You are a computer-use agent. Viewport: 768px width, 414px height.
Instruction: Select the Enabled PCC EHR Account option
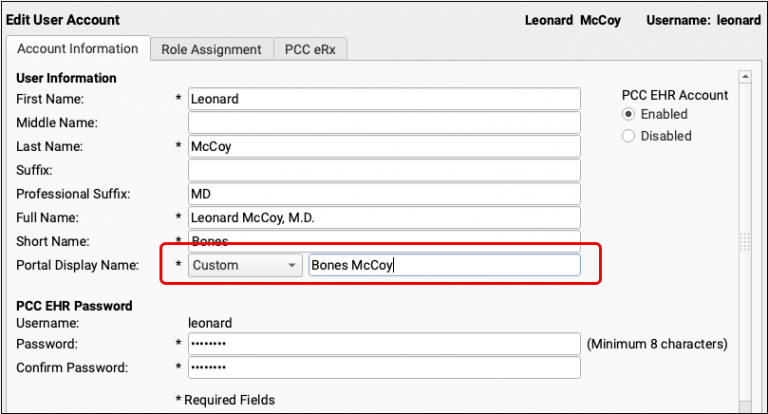(x=629, y=114)
